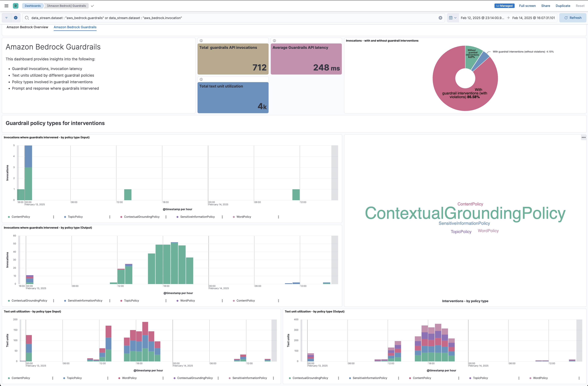
Task: Select the Amazon Bedrock Guardrails tab
Action: 75,27
